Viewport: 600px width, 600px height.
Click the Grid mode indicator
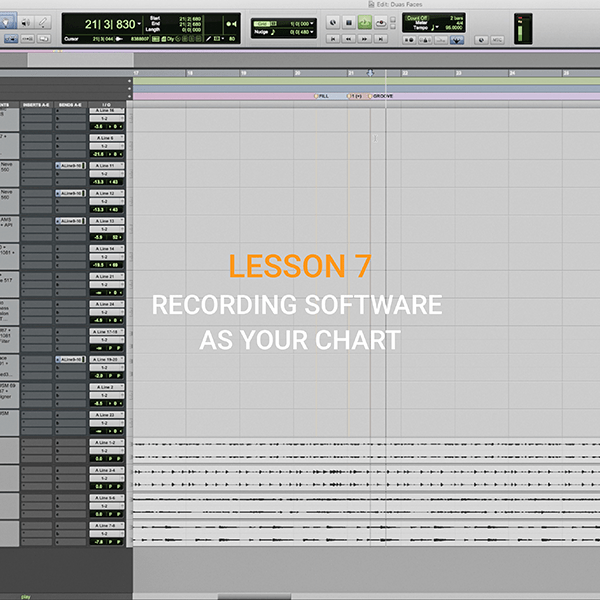(x=262, y=24)
